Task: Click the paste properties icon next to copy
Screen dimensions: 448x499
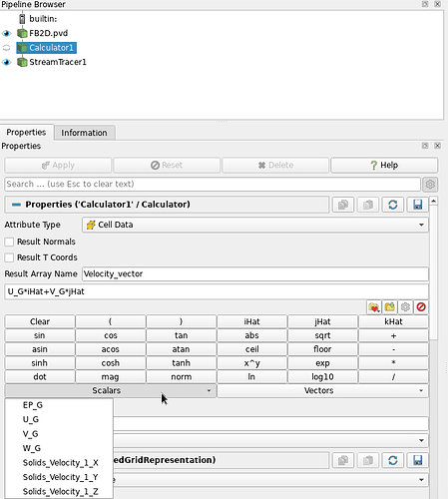Action: click(x=368, y=205)
